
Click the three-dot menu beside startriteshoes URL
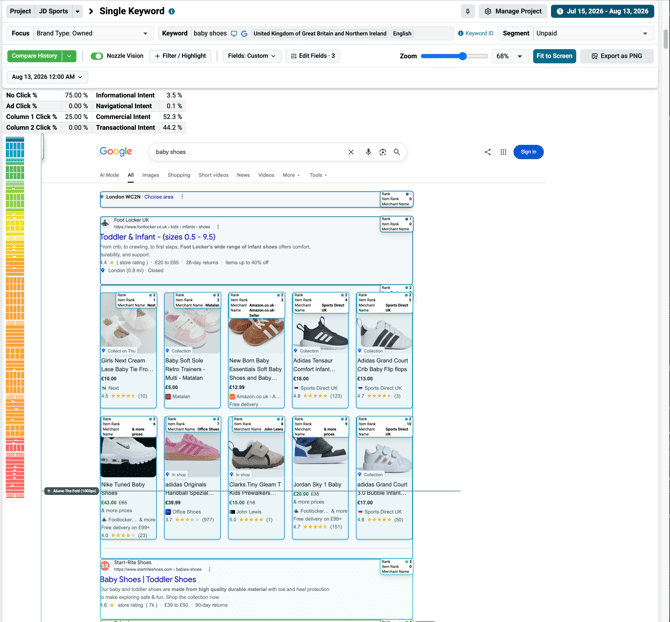tap(209, 569)
